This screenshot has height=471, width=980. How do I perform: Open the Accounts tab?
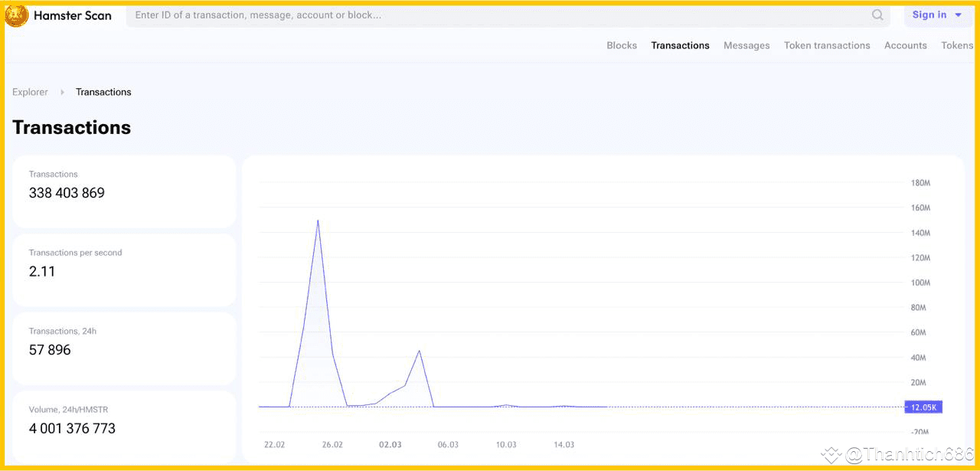point(906,45)
